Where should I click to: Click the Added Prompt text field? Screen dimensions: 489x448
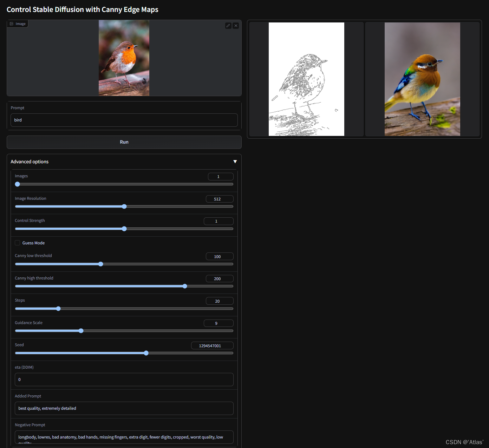pyautogui.click(x=124, y=408)
